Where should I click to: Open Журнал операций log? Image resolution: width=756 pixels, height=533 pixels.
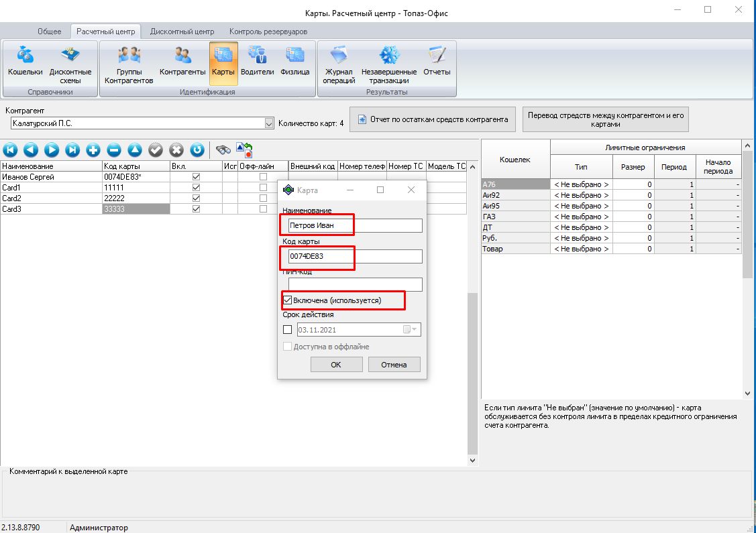pos(339,64)
